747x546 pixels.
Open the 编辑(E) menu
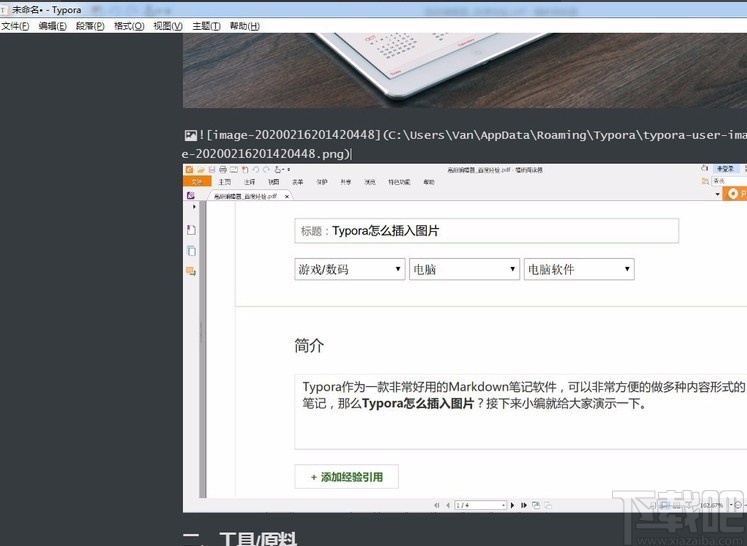[x=52, y=26]
